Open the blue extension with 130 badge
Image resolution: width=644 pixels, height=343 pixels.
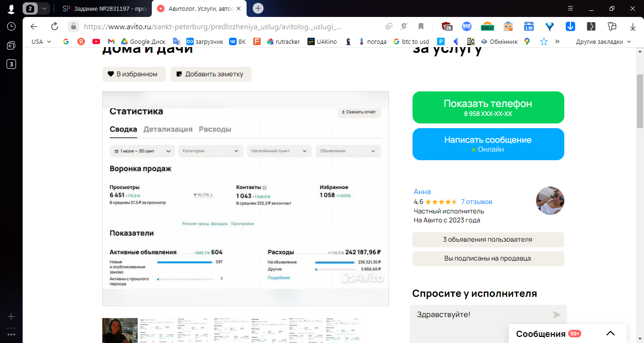[529, 26]
